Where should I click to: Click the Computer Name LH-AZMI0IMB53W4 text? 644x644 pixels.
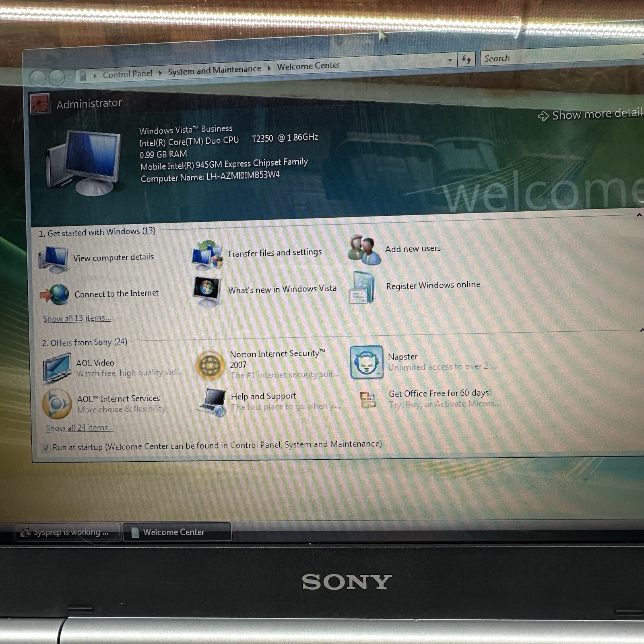tap(210, 177)
